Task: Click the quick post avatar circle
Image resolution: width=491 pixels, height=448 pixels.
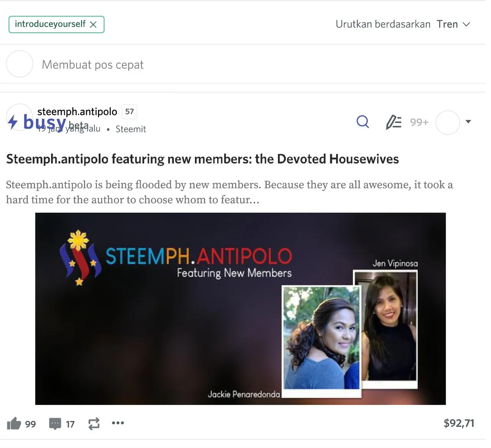Action: [20, 64]
